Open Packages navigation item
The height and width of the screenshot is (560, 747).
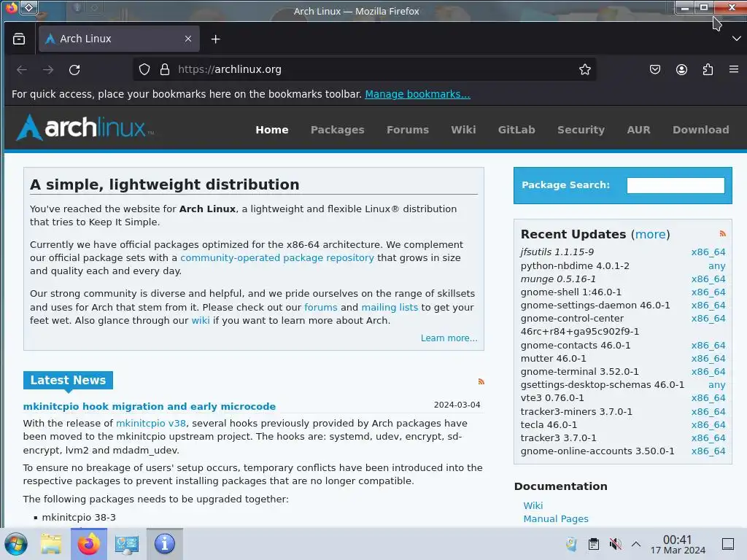click(337, 130)
